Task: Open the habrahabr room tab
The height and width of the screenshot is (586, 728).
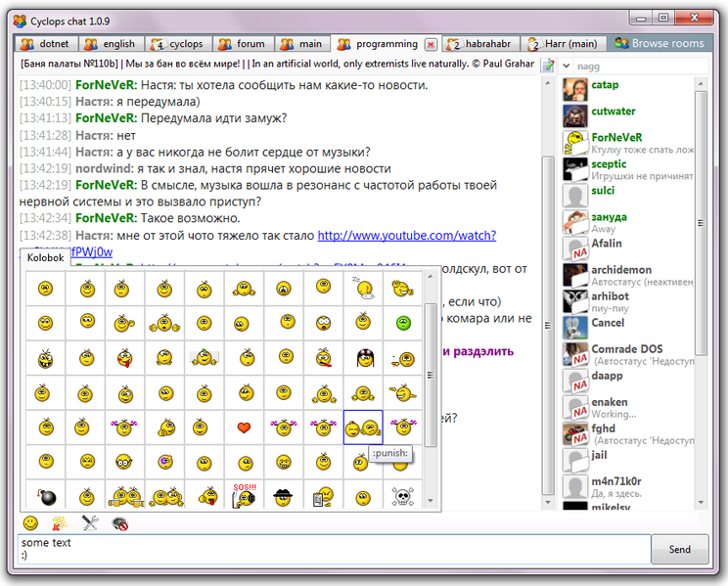Action: tap(479, 44)
